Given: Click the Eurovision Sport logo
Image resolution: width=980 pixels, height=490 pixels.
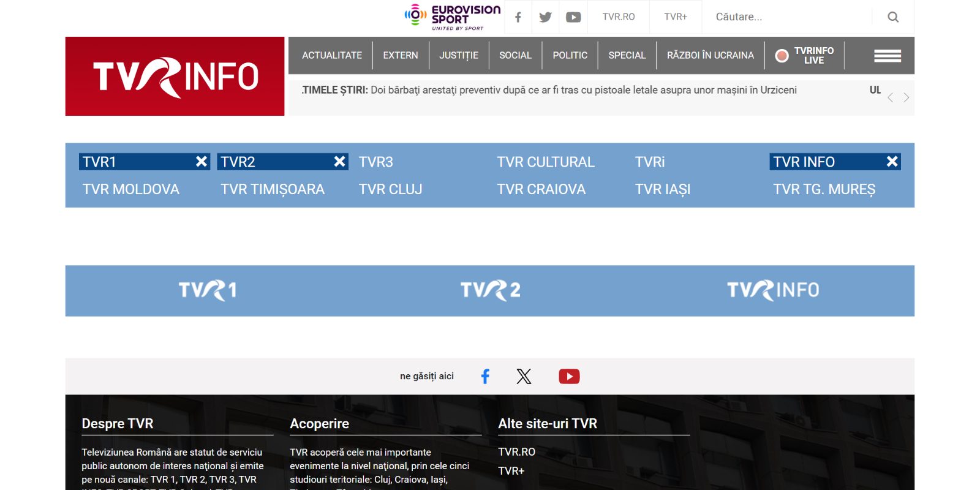Looking at the screenshot, I should pyautogui.click(x=453, y=17).
